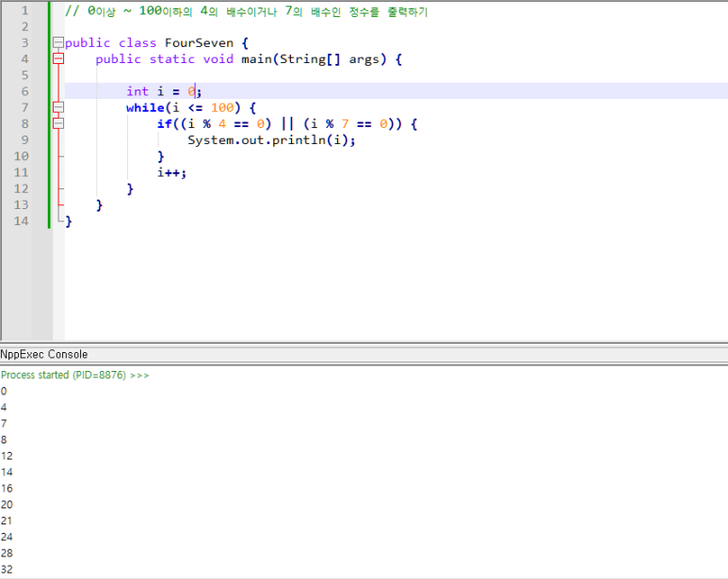
Task: Click the Korean comment on line 1
Action: point(247,11)
